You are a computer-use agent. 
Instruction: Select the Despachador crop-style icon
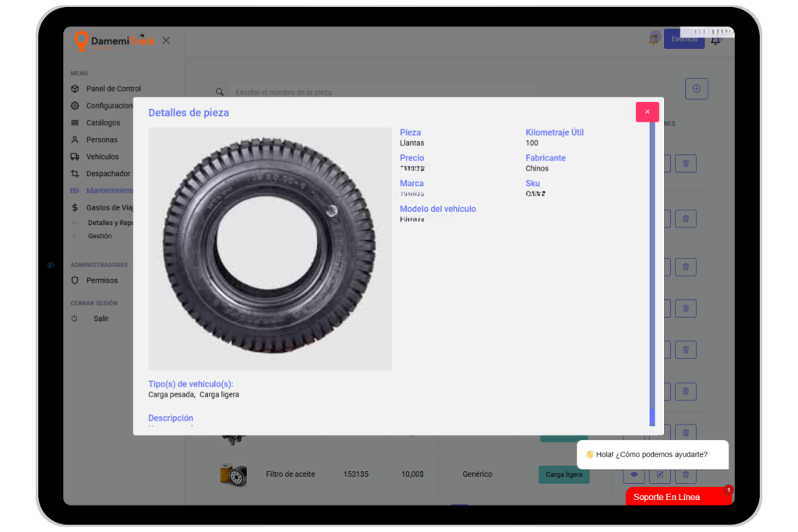pyautogui.click(x=75, y=174)
